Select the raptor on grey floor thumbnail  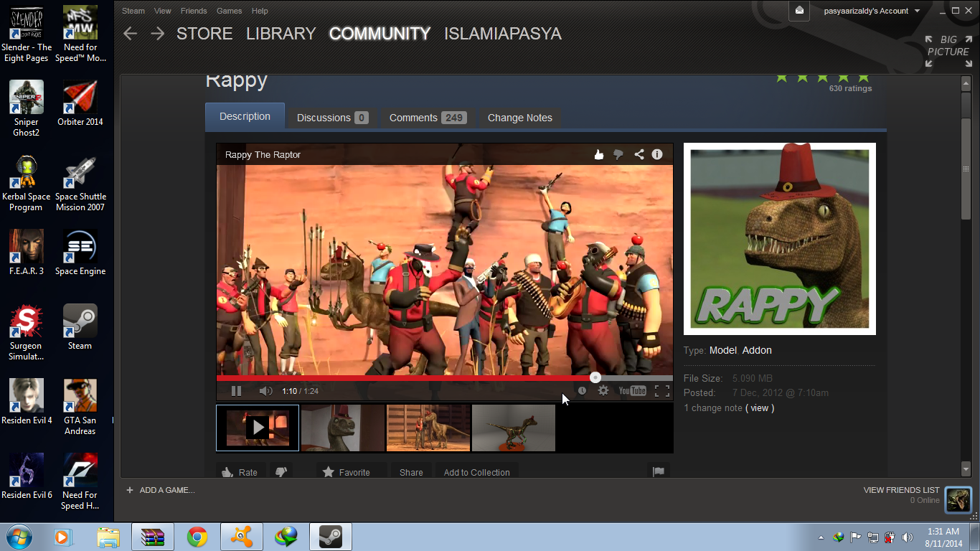[514, 428]
